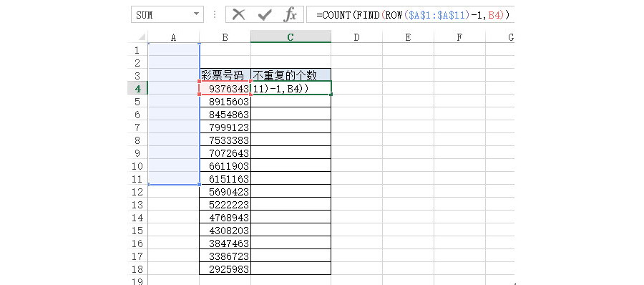Select column D header
The image size is (644, 285).
[x=356, y=37]
